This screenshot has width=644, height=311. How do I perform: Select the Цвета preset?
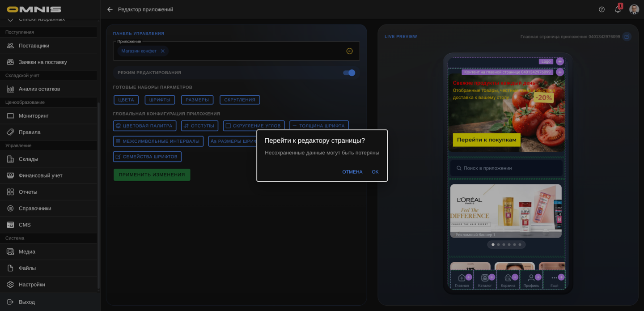point(126,100)
